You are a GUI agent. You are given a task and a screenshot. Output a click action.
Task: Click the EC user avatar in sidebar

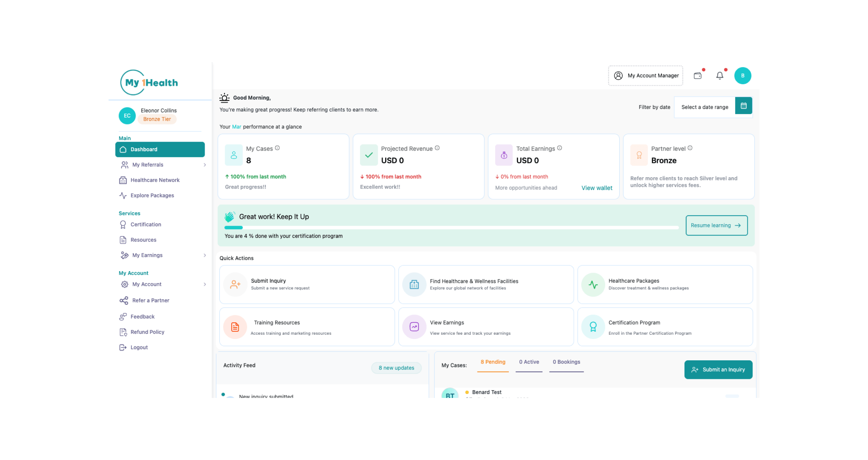tap(127, 116)
